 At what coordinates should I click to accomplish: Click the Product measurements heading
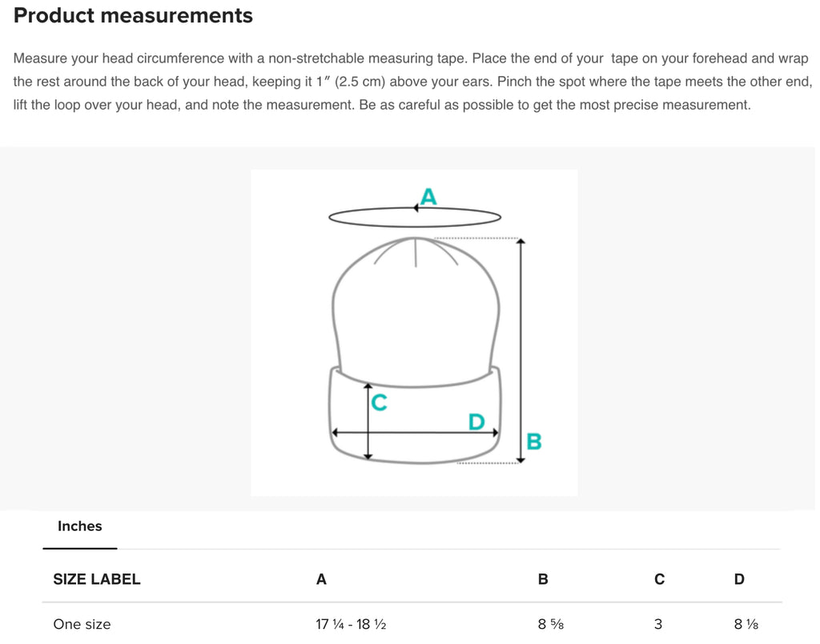coord(133,16)
